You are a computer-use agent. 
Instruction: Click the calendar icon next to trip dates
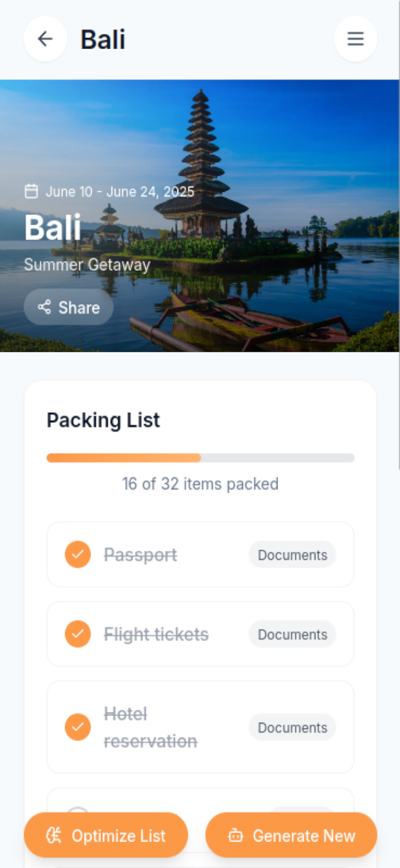click(32, 192)
